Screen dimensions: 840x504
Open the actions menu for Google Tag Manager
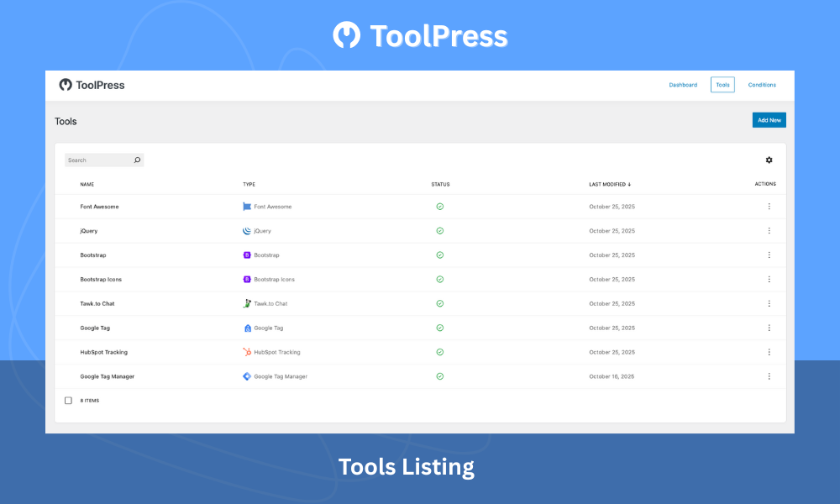tap(769, 376)
